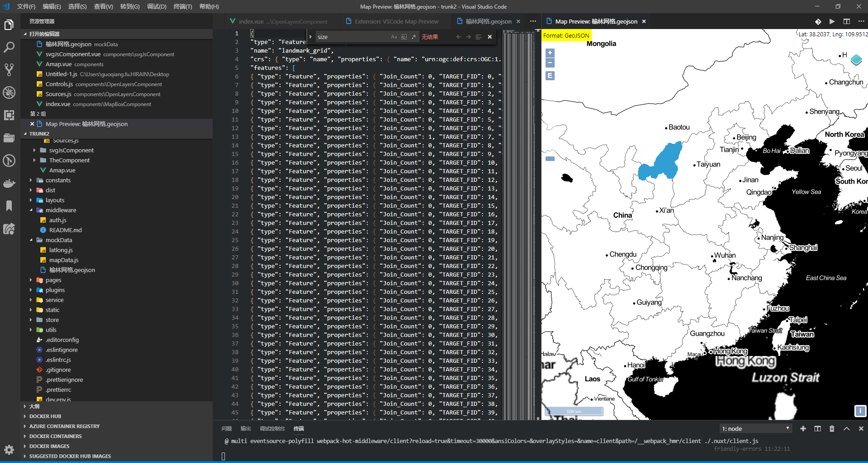Expand the DOCKER CONTAINERS section
The height and width of the screenshot is (463, 868).
click(117, 436)
